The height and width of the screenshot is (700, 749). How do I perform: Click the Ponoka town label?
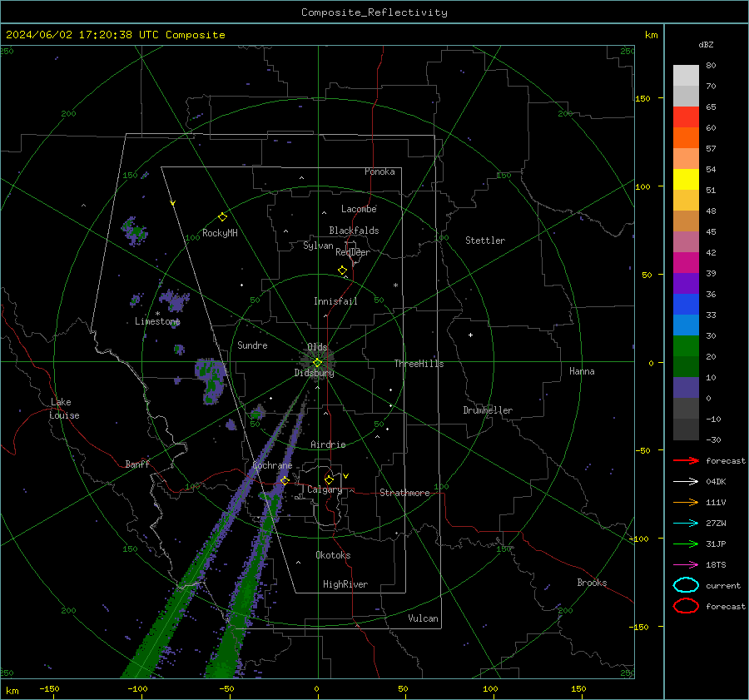pyautogui.click(x=379, y=171)
